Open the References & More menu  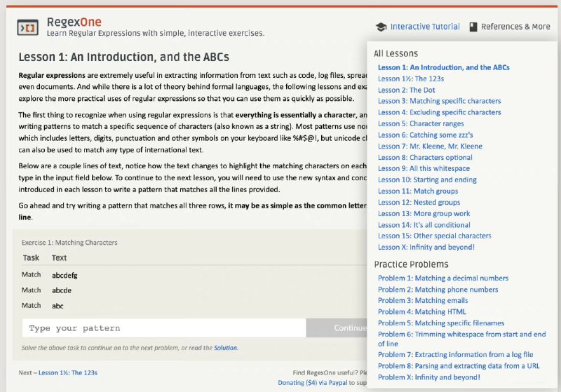pos(515,27)
